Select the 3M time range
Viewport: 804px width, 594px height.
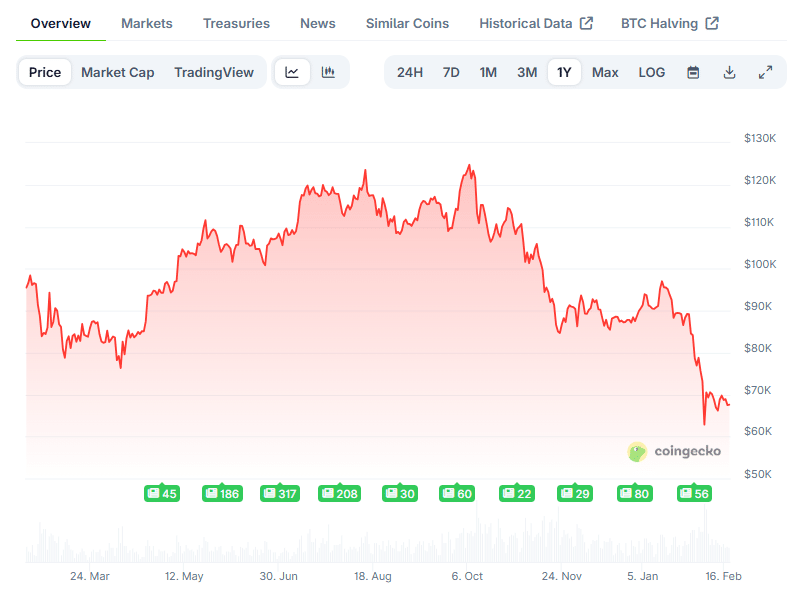pos(527,71)
